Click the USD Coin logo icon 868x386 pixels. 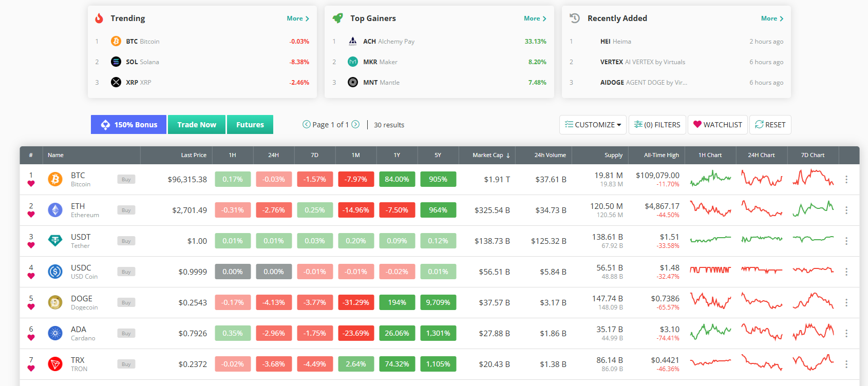[55, 272]
